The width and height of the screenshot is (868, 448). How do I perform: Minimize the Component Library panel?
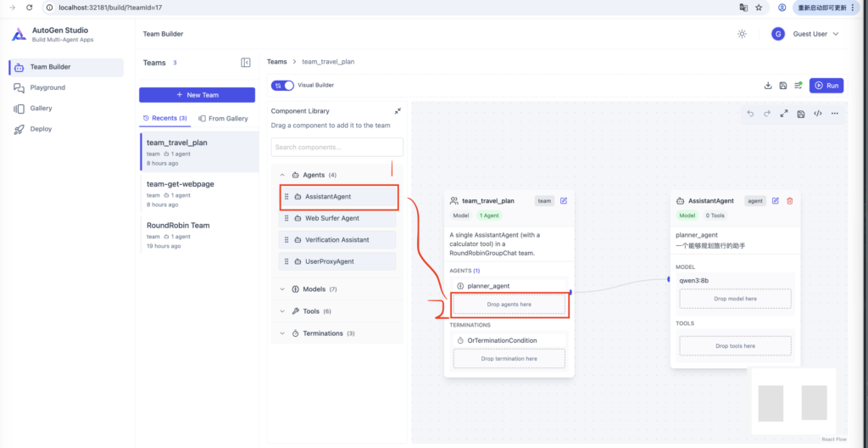click(398, 111)
